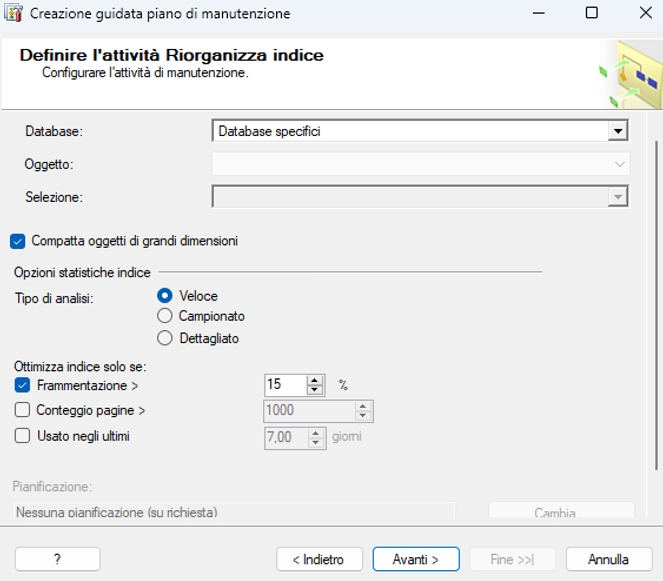
Task: Click the maintenance plan diagram icon in header
Action: 632,76
